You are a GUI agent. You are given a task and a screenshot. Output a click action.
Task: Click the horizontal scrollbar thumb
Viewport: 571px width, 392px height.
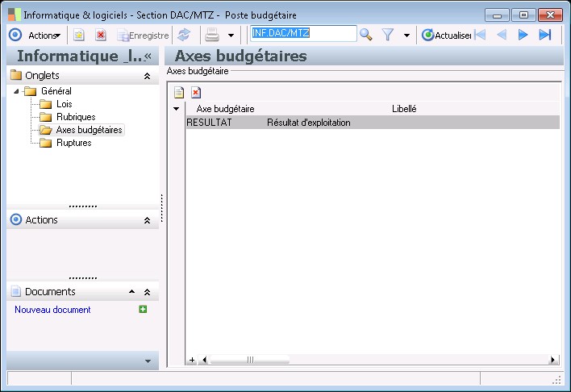click(x=250, y=360)
